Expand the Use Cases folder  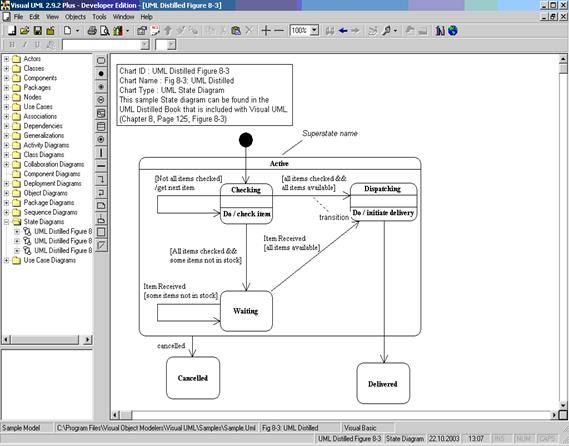coord(6,107)
